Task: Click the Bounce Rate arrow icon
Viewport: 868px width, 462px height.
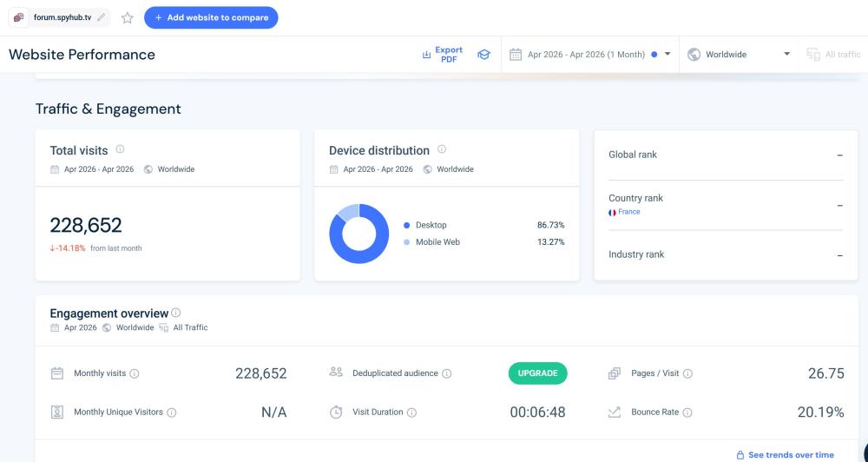Action: 615,412
